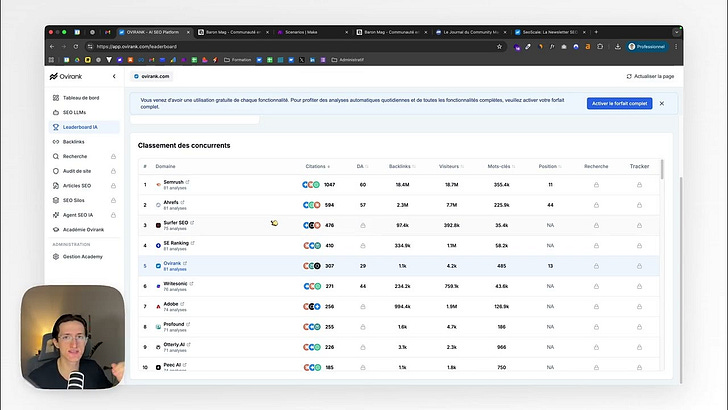This screenshot has width=728, height=410.
Task: Open Tableau de bord in sidebar
Action: pos(81,98)
